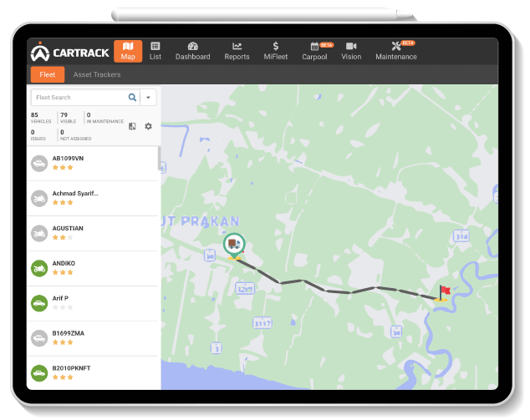Select AGUSTIAN in fleet list
This screenshot has height=420, width=530.
(x=92, y=234)
